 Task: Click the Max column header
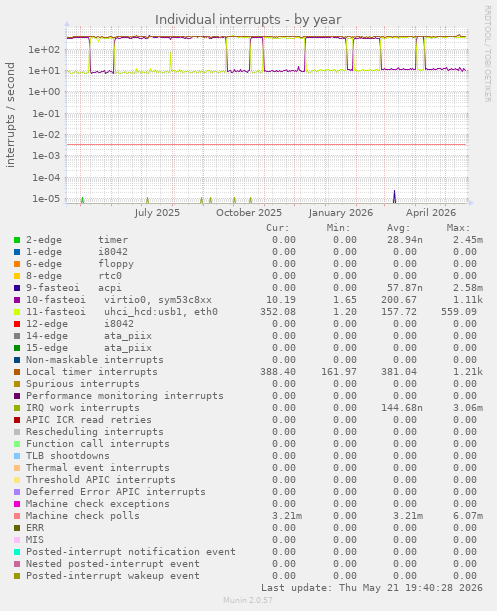point(458,228)
